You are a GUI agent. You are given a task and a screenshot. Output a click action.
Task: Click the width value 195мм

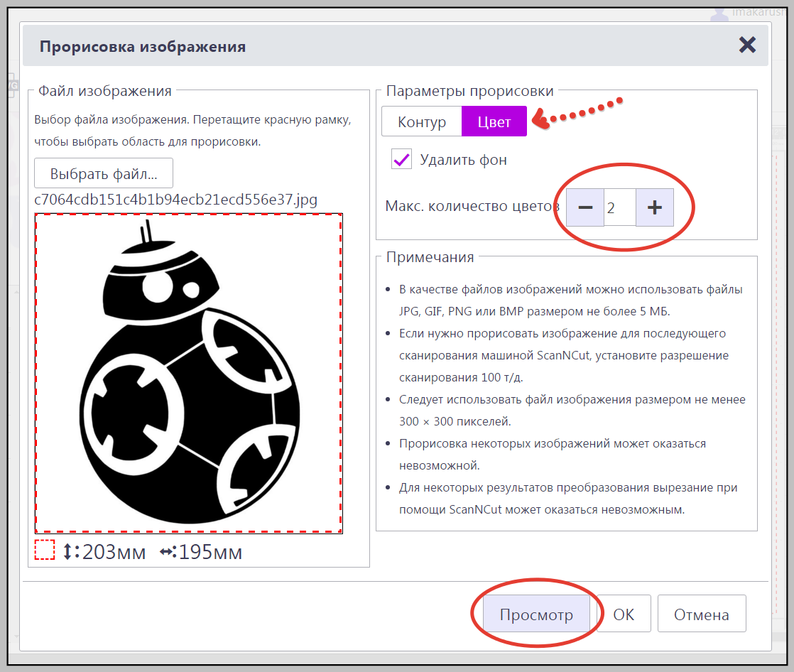tap(210, 551)
